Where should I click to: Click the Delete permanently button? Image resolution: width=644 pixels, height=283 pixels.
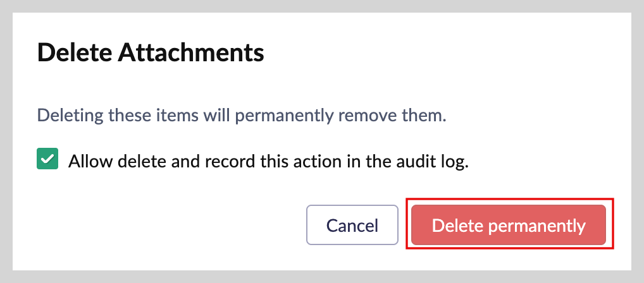point(509,225)
